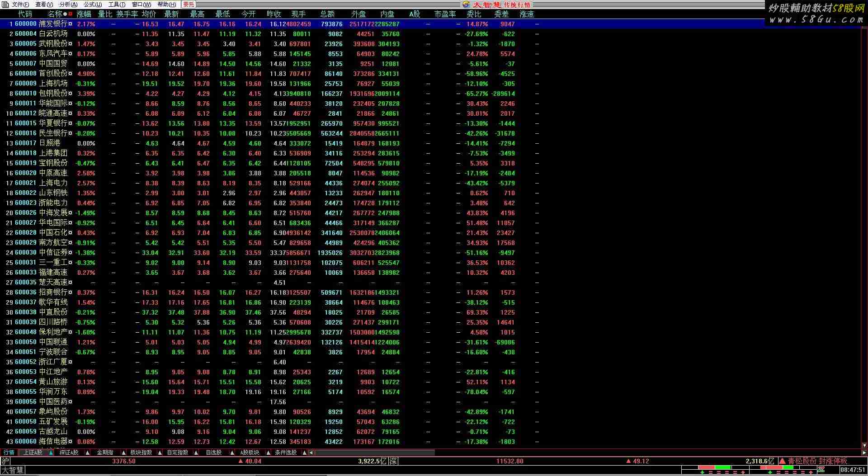Screen dimensions: 868x476
Task: Click the 深 index label
Action: click(x=393, y=461)
